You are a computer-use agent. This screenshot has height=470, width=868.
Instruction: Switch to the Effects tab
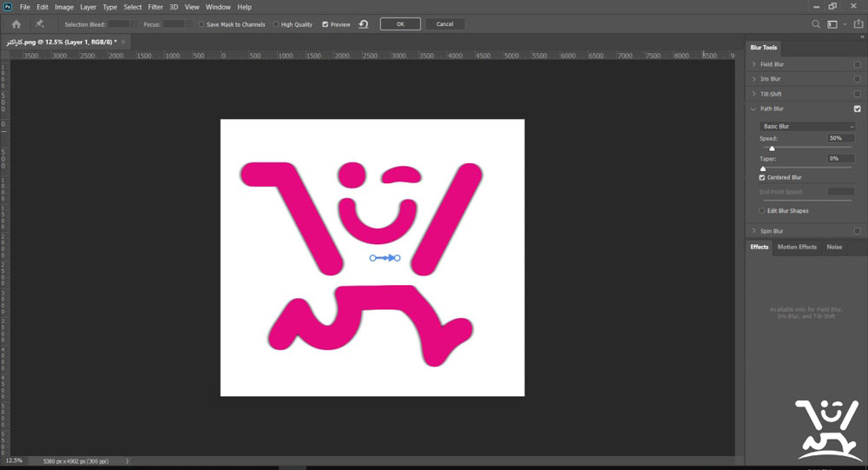759,248
